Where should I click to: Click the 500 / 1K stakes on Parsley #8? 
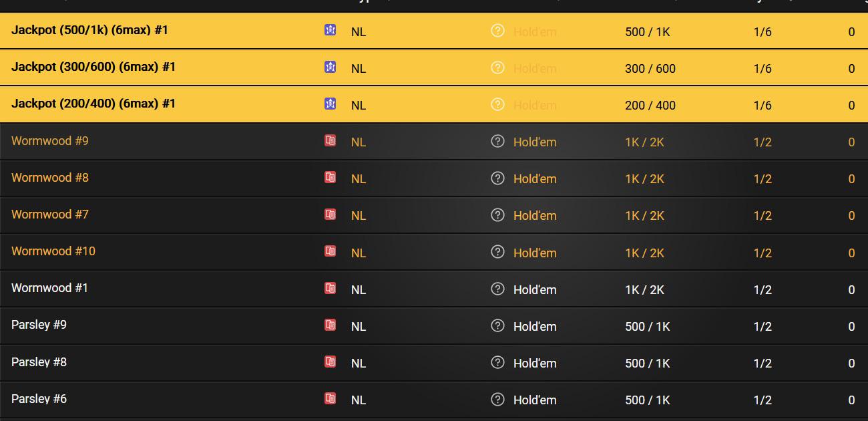tap(648, 363)
